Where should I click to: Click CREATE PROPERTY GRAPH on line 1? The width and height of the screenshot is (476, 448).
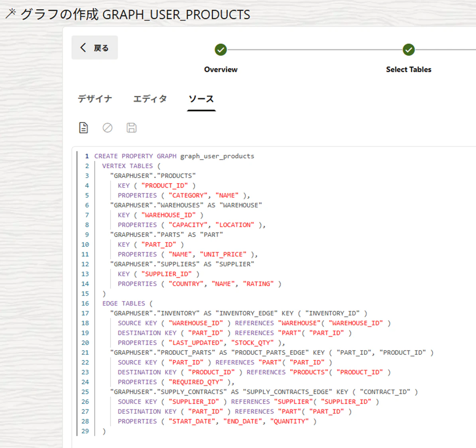tap(136, 156)
